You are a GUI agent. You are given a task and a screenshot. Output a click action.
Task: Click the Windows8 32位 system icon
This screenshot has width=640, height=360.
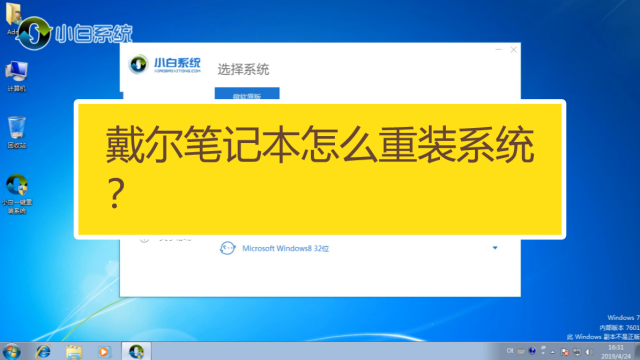pyautogui.click(x=227, y=248)
